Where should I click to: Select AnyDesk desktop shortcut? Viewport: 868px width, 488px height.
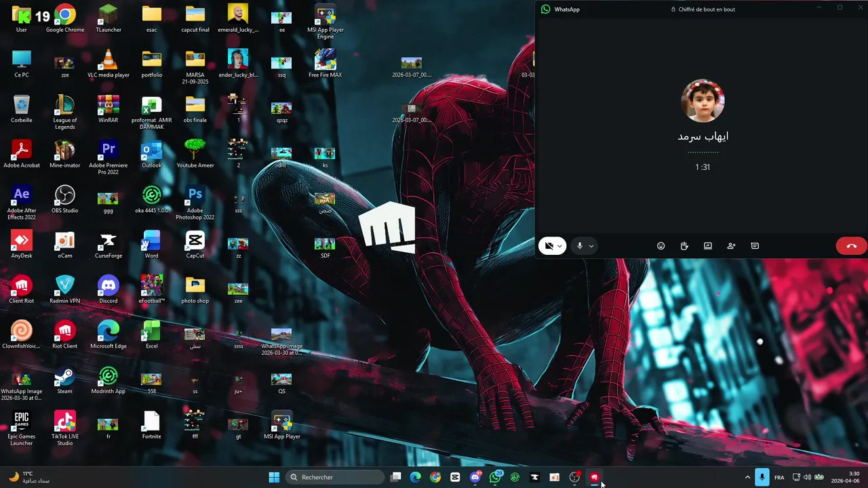(22, 245)
